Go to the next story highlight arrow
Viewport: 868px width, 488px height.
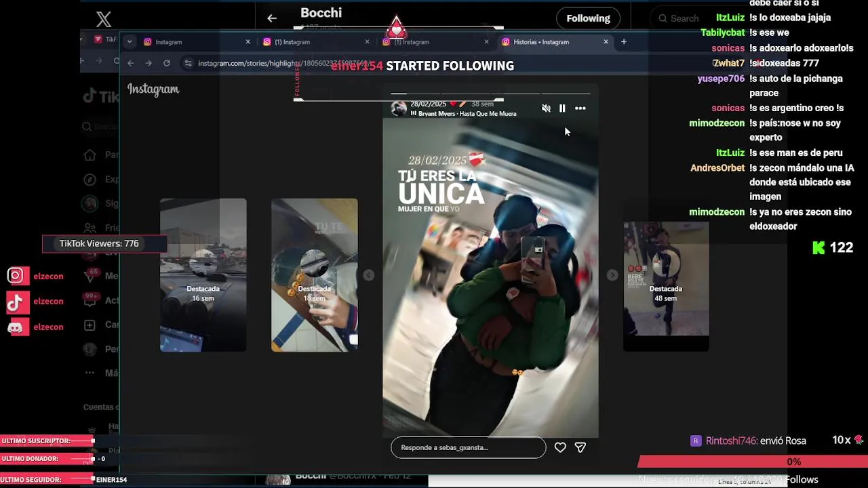coord(612,274)
